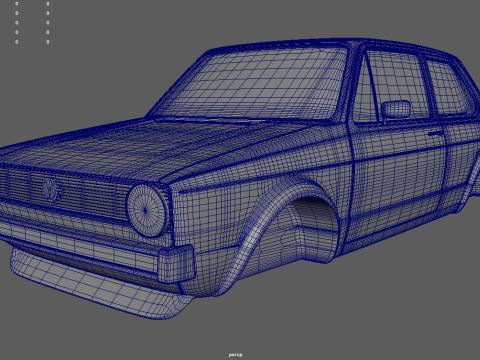Click the persp camera label in the viewport

coord(235,355)
